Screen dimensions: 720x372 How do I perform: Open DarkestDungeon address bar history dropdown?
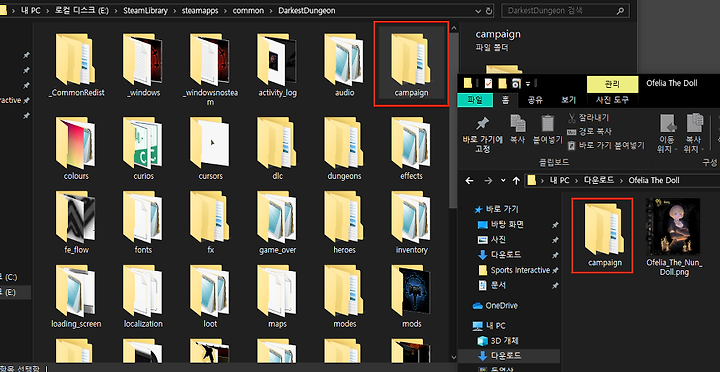(478, 10)
